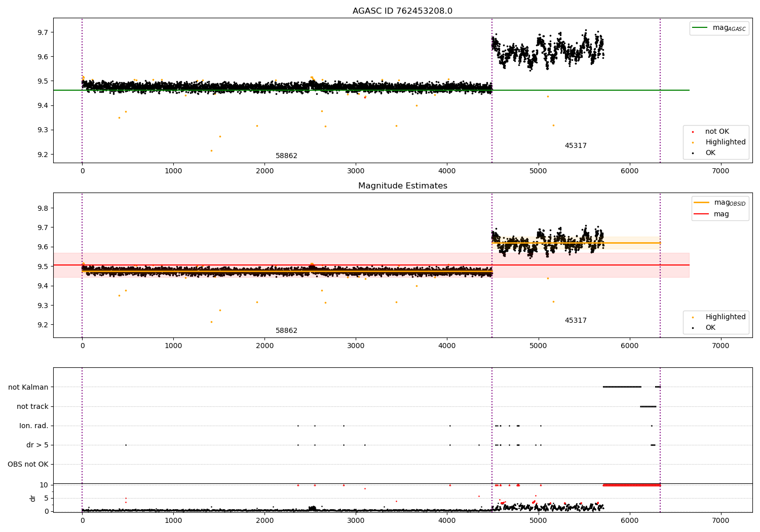Click the "OBS not OK" row label
Image resolution: width=760 pixels, height=532 pixels.
pos(28,465)
